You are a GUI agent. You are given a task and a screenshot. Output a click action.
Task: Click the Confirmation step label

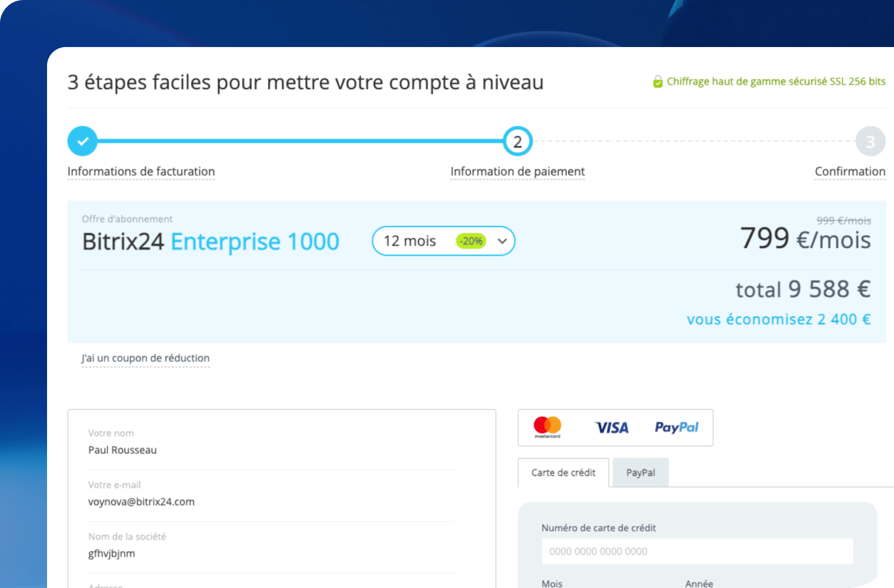point(850,172)
